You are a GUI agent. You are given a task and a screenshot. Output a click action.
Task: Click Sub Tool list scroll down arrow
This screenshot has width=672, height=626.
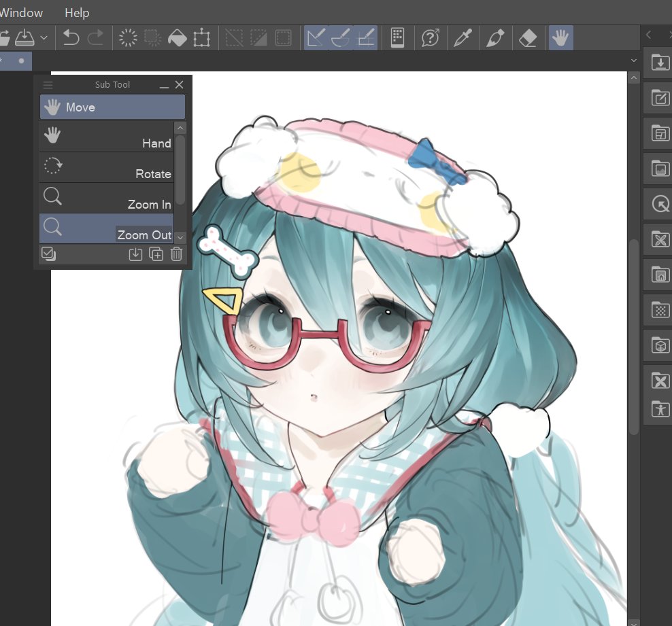tap(180, 237)
